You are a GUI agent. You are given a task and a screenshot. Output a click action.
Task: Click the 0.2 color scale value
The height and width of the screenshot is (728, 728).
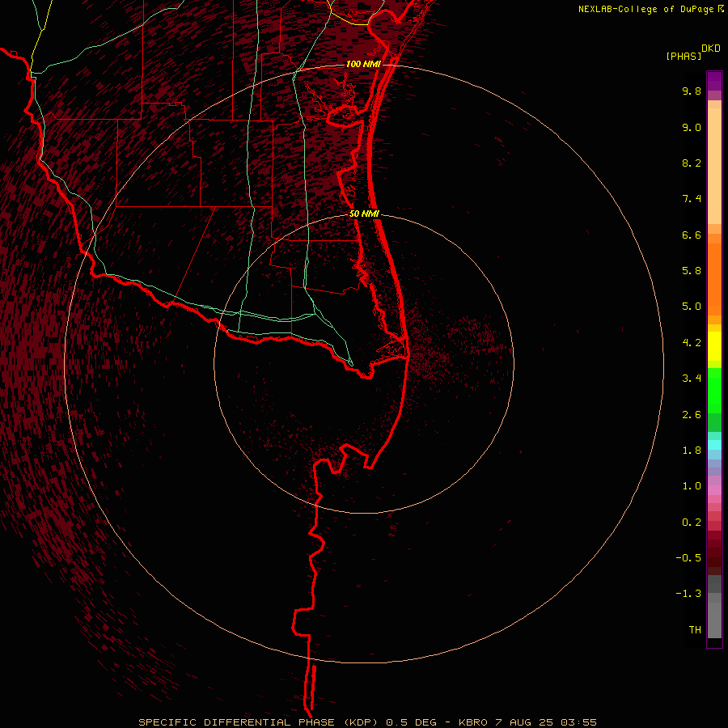coord(692,522)
